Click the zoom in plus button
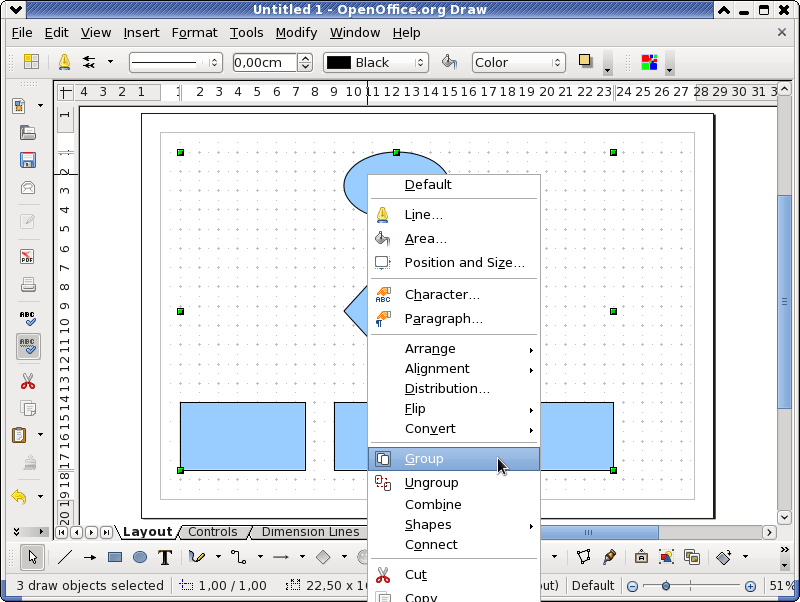This screenshot has height=602, width=800. pos(750,586)
